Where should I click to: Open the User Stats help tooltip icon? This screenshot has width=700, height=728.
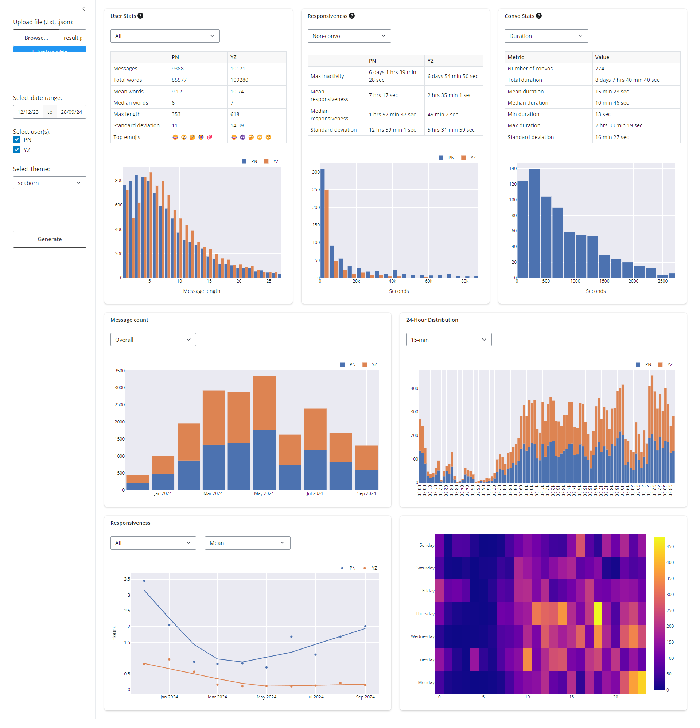coord(140,16)
